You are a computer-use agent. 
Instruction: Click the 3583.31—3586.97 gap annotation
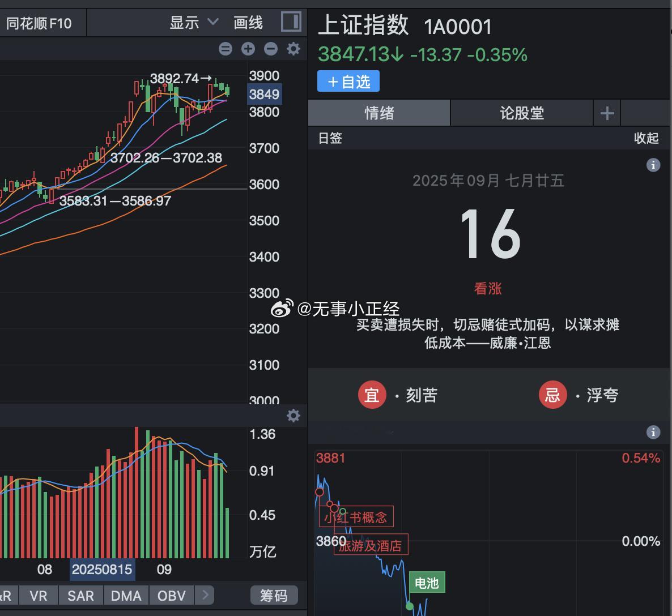point(115,200)
